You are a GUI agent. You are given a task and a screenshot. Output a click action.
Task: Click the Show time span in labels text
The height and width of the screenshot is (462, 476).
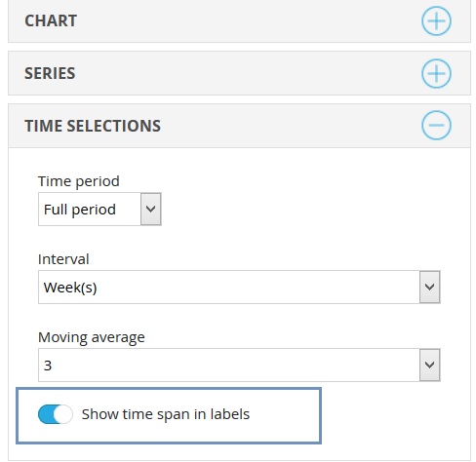166,414
